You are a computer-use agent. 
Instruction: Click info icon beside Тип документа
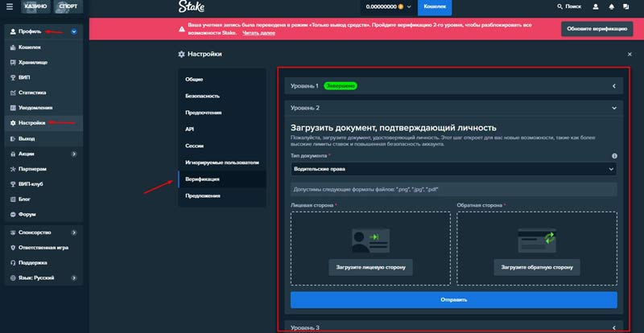614,156
